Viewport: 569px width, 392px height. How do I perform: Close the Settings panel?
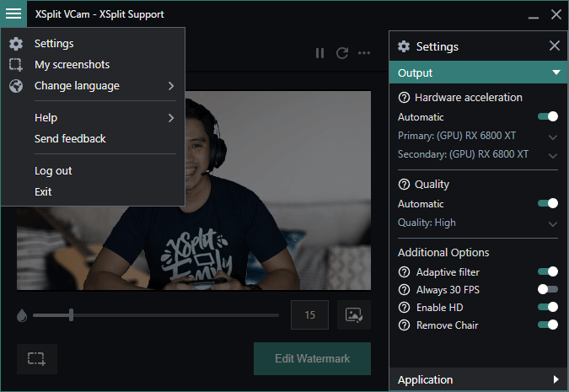555,46
